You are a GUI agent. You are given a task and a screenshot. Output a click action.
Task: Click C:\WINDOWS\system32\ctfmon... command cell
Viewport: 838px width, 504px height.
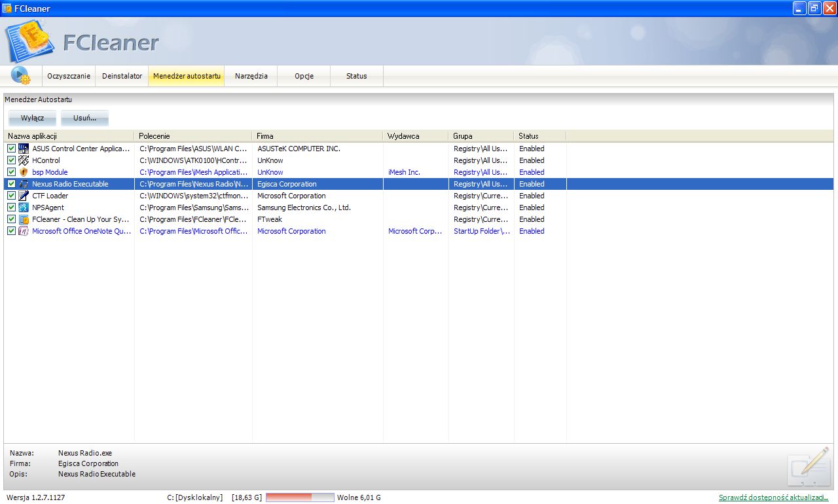click(194, 196)
